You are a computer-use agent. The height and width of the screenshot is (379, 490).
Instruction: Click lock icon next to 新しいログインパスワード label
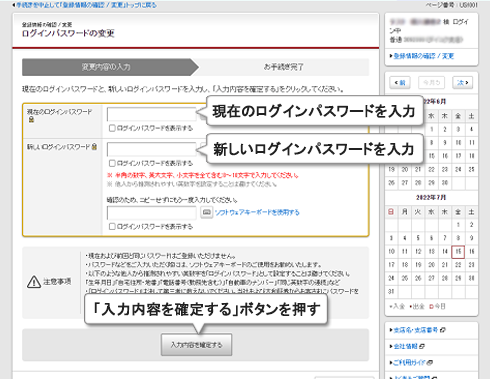coord(94,146)
